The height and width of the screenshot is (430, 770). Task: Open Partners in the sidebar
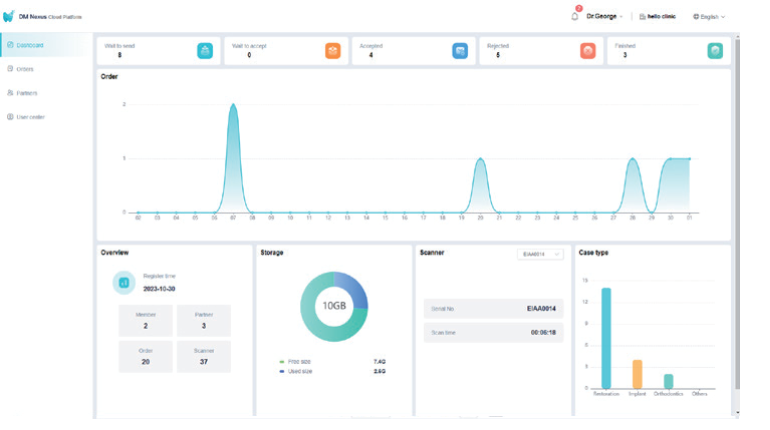(27, 93)
